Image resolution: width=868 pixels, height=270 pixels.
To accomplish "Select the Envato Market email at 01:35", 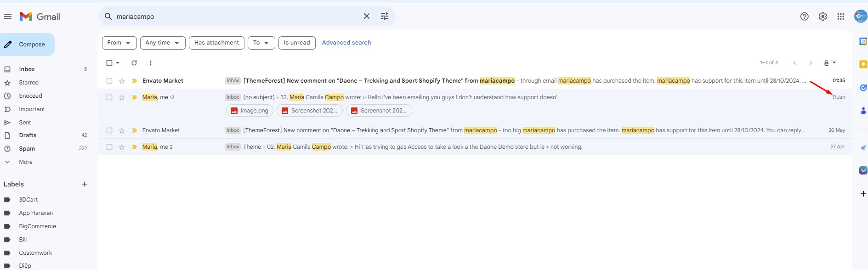I will coord(109,81).
